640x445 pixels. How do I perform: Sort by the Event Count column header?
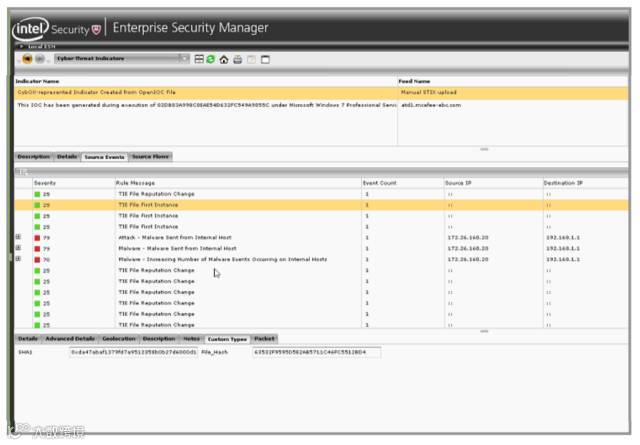coord(379,183)
